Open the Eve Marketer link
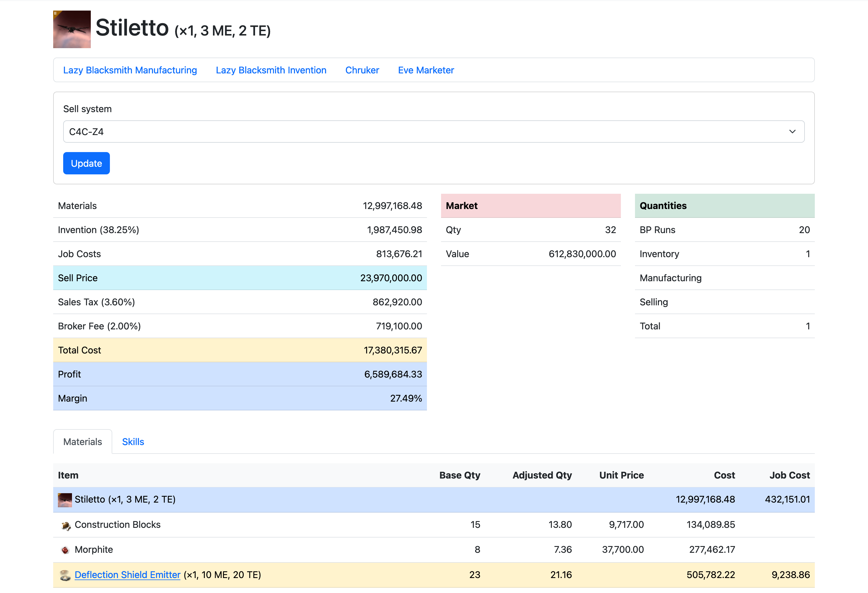 pos(426,70)
